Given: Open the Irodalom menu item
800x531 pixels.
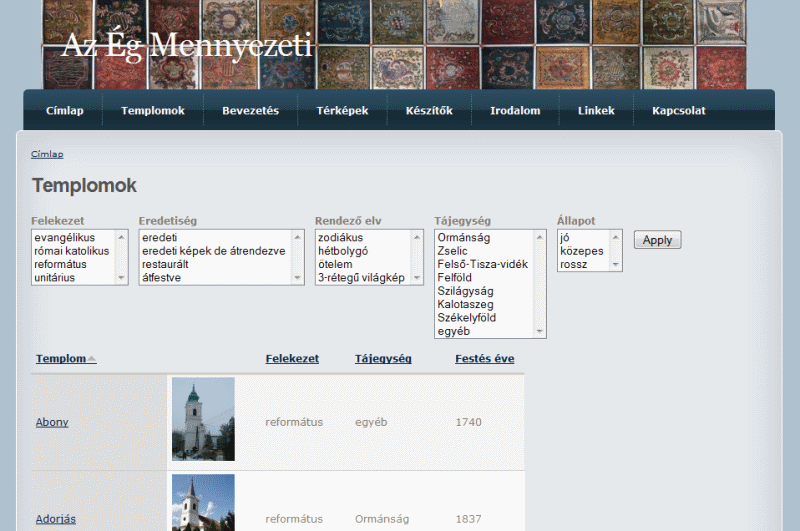Looking at the screenshot, I should coord(515,111).
